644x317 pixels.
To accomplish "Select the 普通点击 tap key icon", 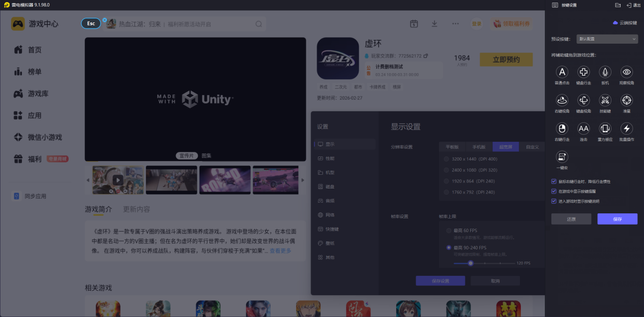I will point(562,72).
